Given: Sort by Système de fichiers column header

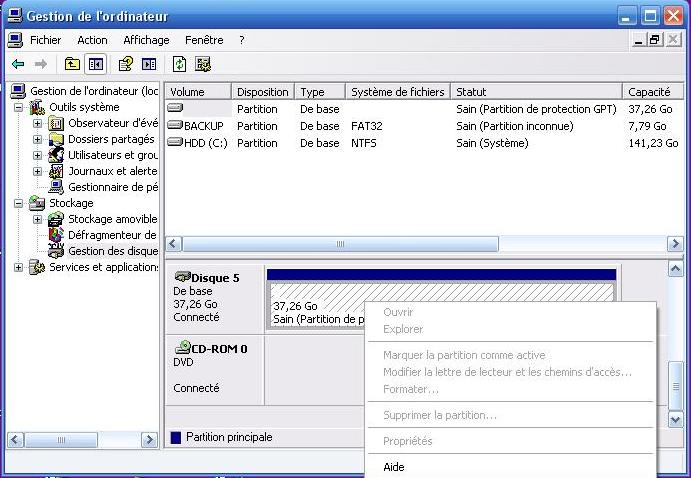Looking at the screenshot, I should (x=398, y=92).
